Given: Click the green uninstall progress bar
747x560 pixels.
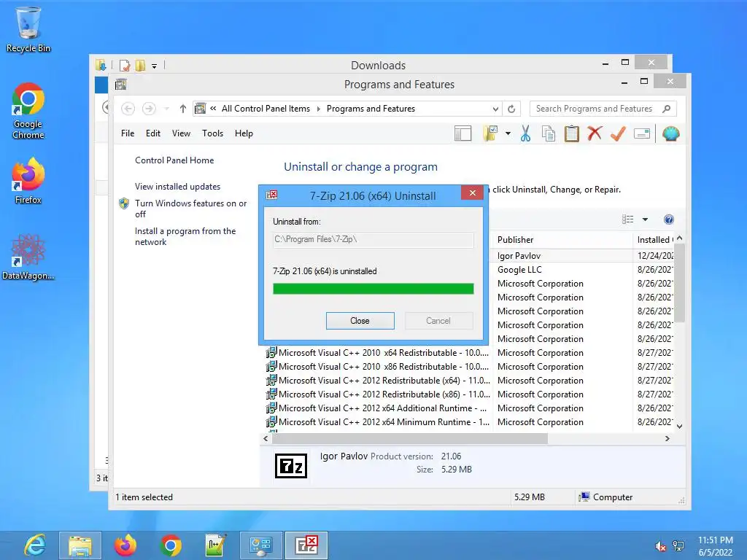Looking at the screenshot, I should pyautogui.click(x=373, y=289).
